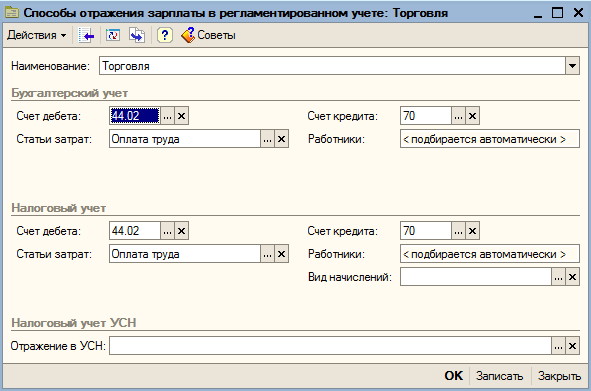Click the copy-with-arrow icon in toolbar
Viewport: 591px width, 391px height.
point(137,35)
